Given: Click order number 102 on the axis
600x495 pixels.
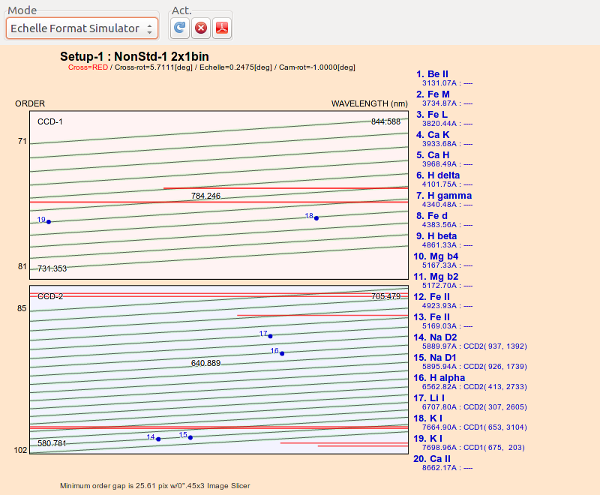Looking at the screenshot, I should pos(20,450).
